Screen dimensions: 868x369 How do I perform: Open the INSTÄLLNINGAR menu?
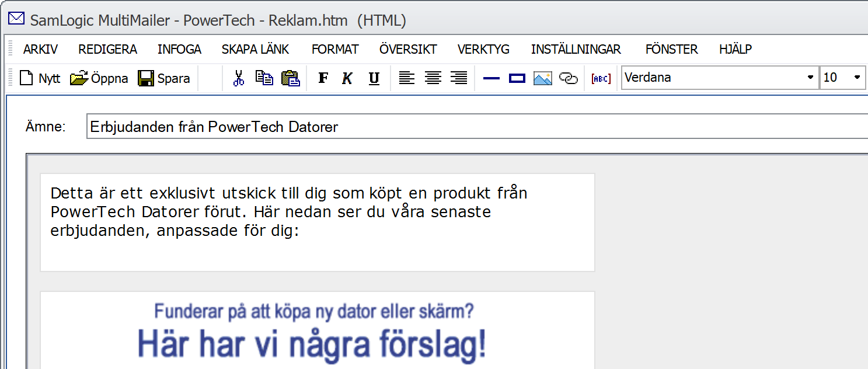click(576, 50)
